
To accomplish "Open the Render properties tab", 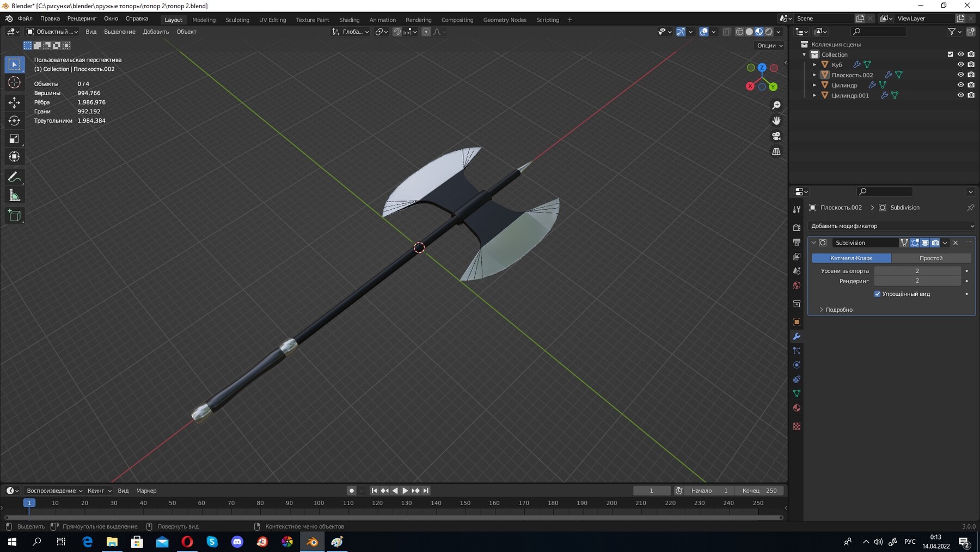I will pos(797,227).
